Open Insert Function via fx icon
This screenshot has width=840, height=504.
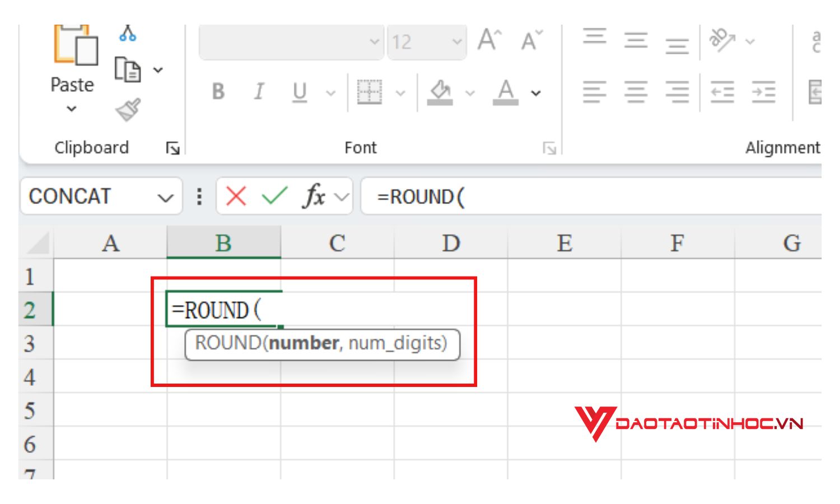[x=314, y=196]
